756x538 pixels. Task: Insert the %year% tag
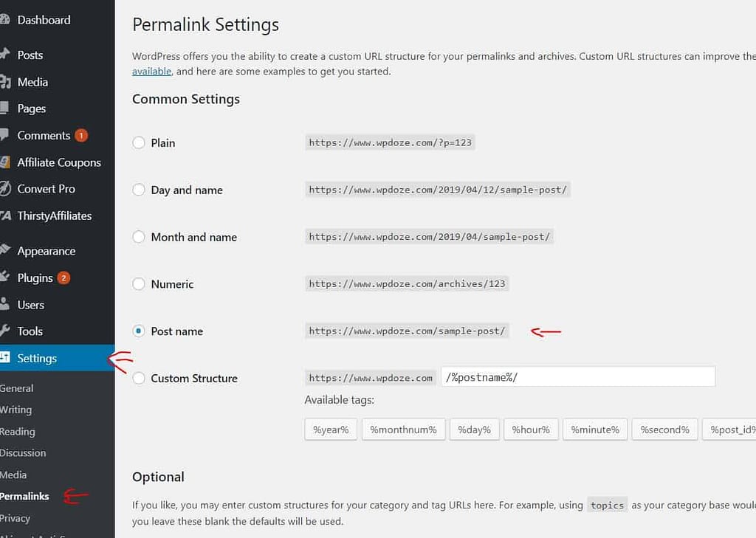click(331, 430)
